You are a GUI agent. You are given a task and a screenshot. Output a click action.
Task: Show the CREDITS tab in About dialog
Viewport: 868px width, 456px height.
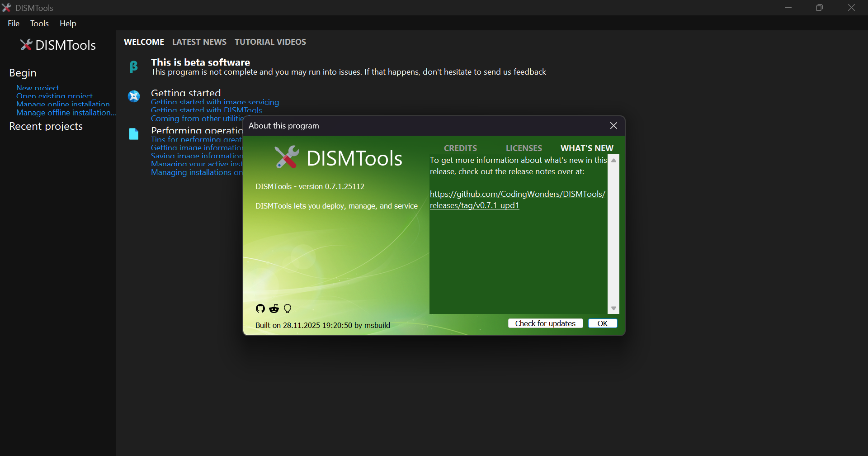pos(460,148)
